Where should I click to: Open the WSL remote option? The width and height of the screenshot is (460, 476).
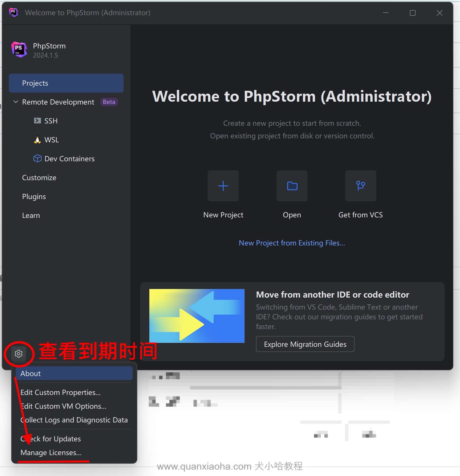(x=52, y=140)
